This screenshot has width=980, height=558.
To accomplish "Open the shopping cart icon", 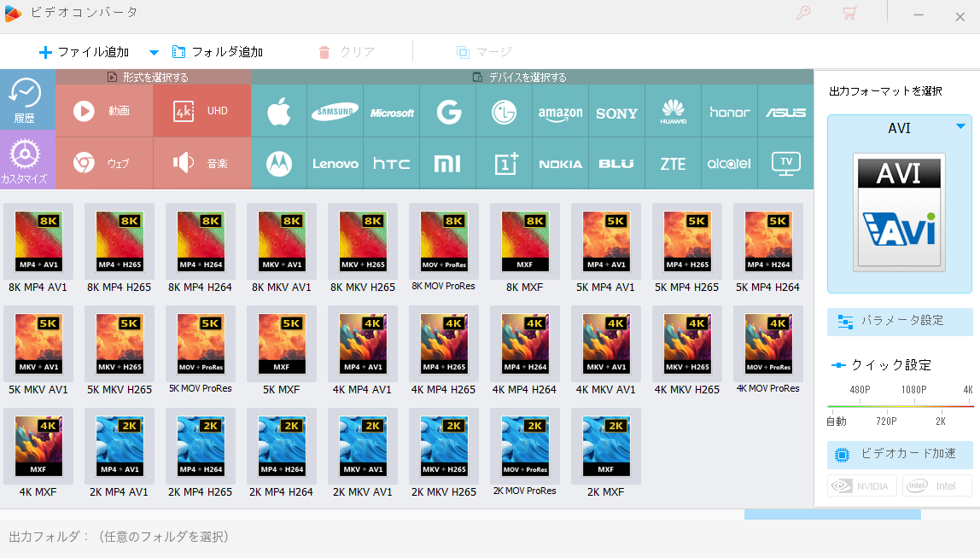I will point(849,13).
